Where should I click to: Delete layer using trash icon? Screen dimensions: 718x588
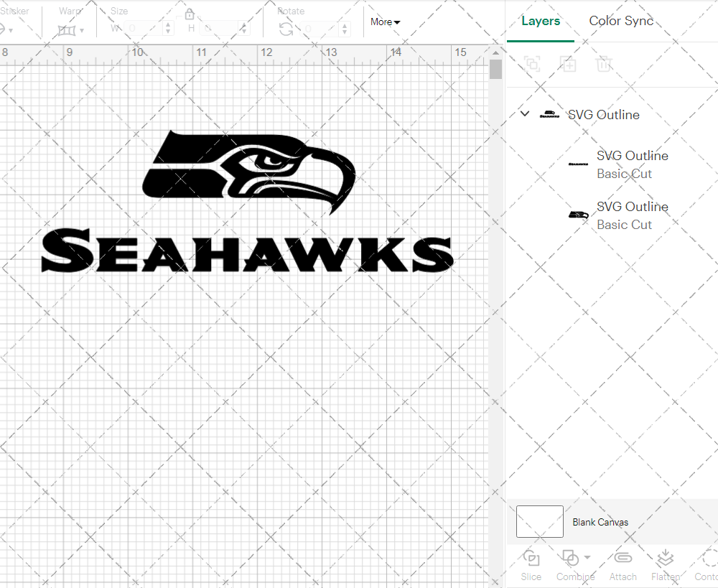604,64
